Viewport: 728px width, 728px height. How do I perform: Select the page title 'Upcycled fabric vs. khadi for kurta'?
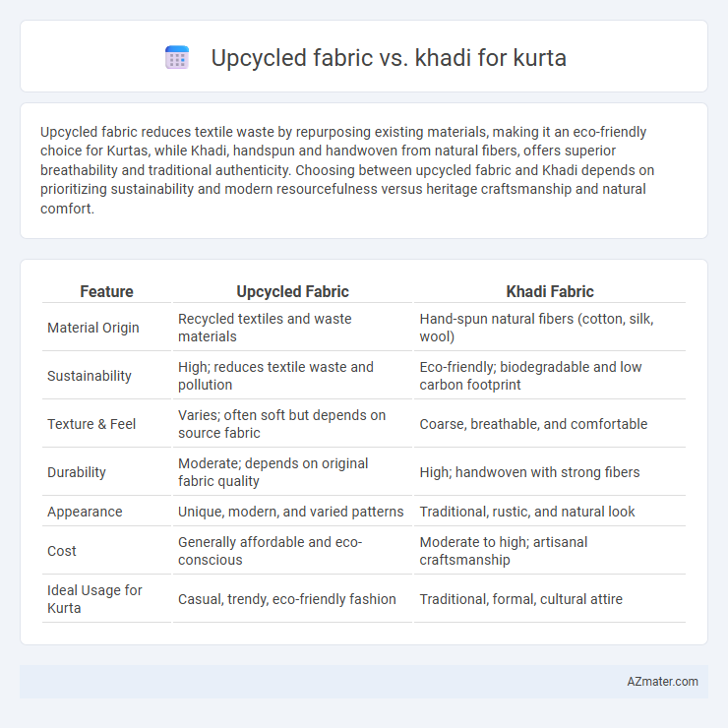[389, 58]
